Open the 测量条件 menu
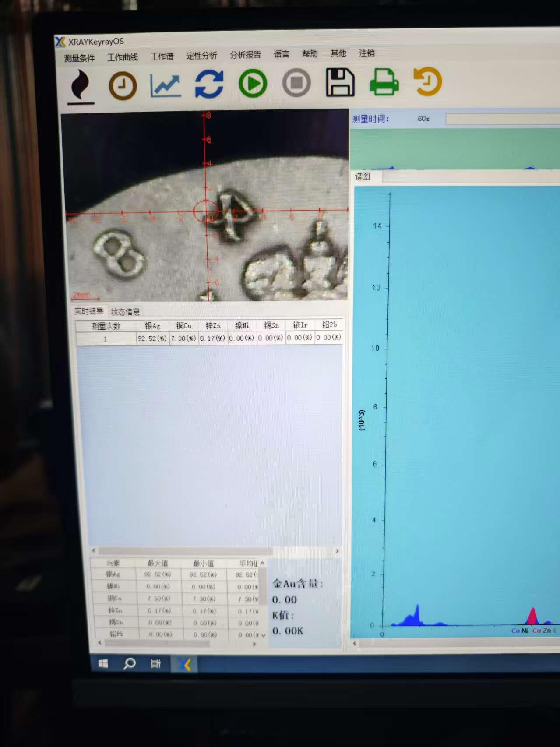560x747 pixels. (x=79, y=58)
